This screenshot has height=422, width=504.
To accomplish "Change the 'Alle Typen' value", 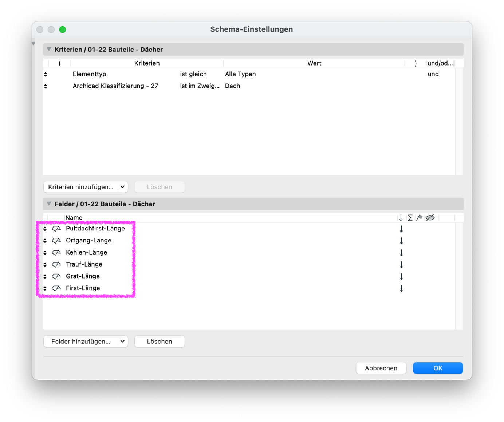I will tap(240, 74).
